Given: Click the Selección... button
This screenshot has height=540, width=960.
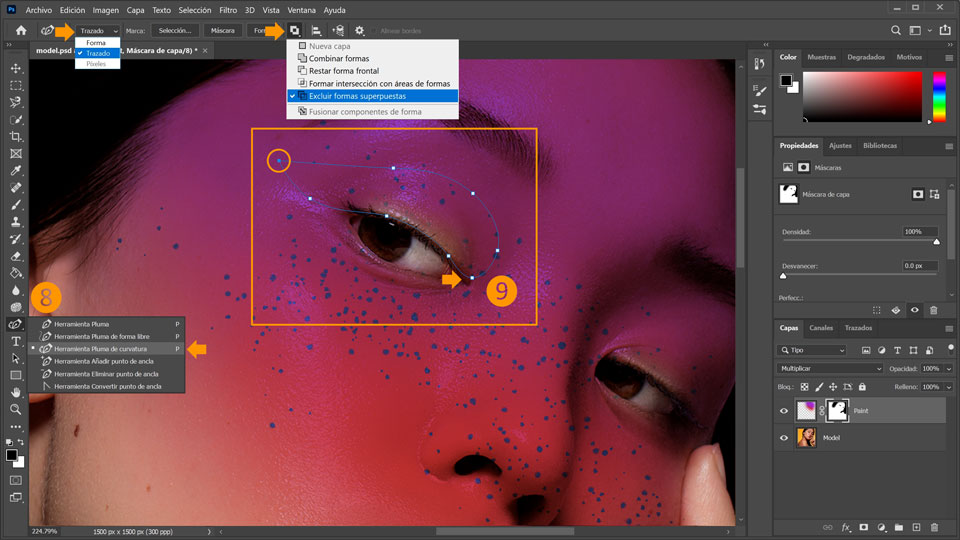Looking at the screenshot, I should point(175,31).
